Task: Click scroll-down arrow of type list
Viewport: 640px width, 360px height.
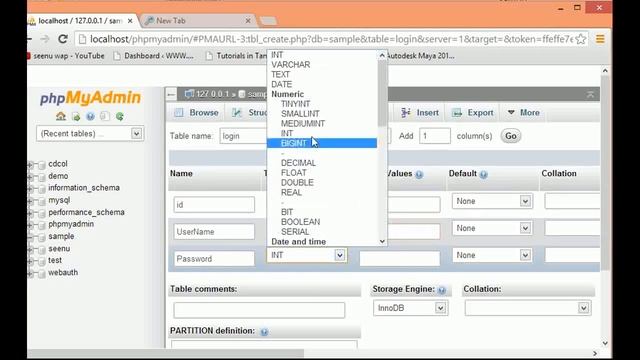Action: point(382,241)
